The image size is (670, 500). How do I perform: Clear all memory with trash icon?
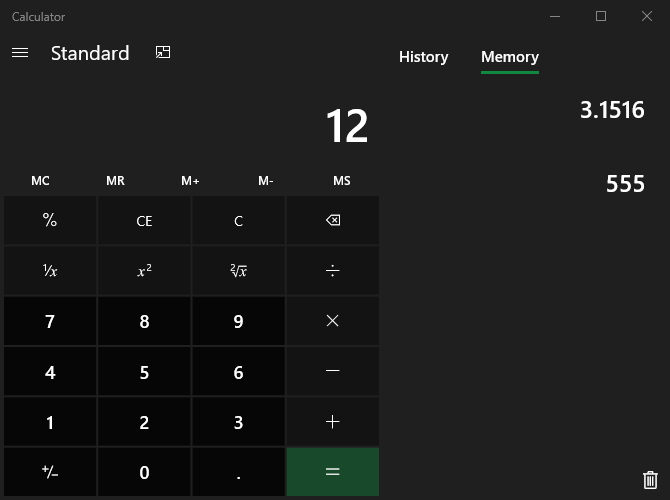(651, 480)
